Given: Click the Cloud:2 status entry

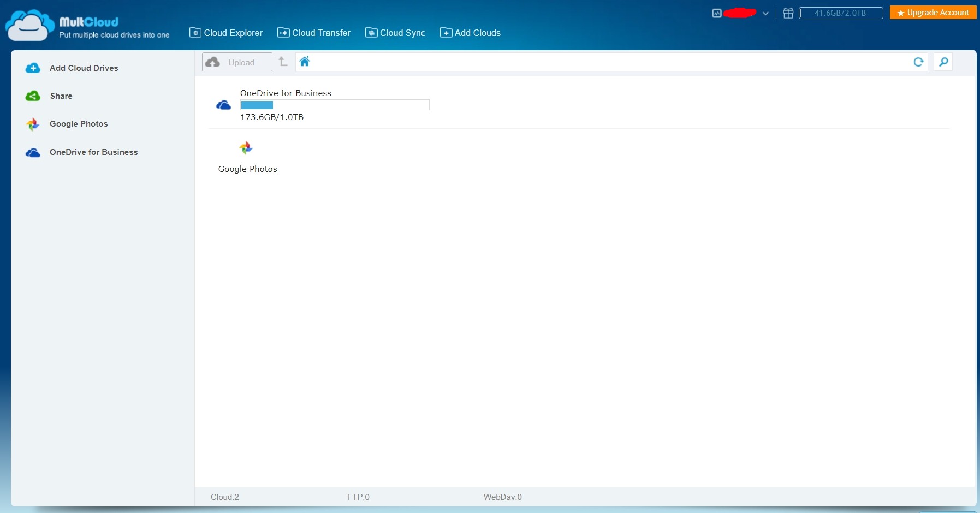Looking at the screenshot, I should point(225,497).
